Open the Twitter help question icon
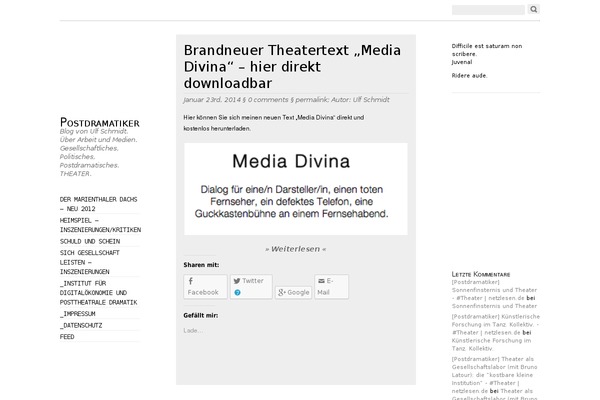The width and height of the screenshot is (600, 400). click(x=237, y=292)
